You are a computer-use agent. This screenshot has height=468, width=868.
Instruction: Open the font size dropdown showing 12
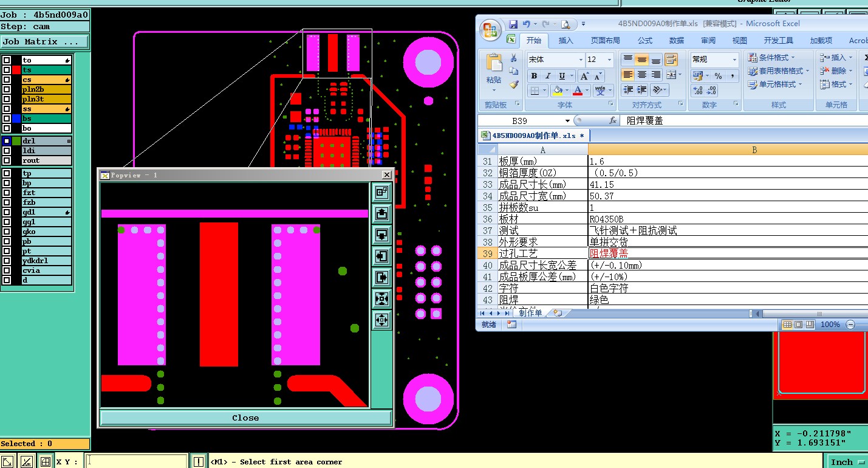point(610,60)
